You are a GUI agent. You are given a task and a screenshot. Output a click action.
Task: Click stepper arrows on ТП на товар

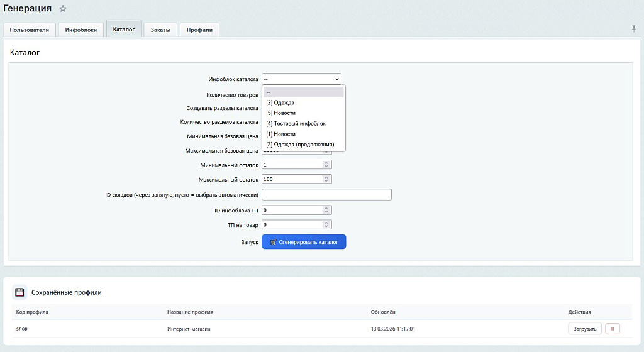click(x=326, y=224)
